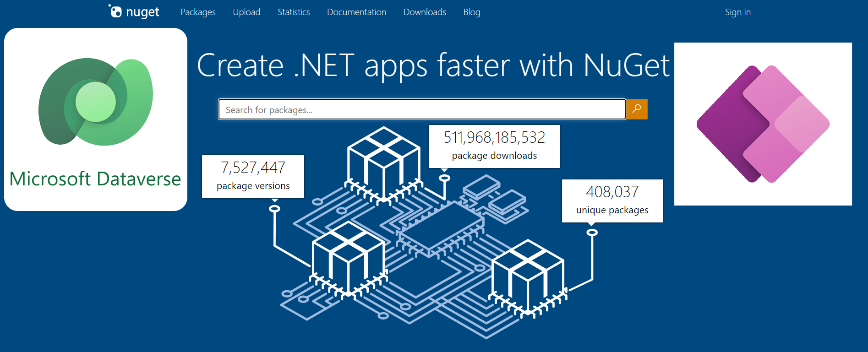This screenshot has width=868, height=352.
Task: Click the Microsoft Dataverse label text
Action: [x=95, y=179]
